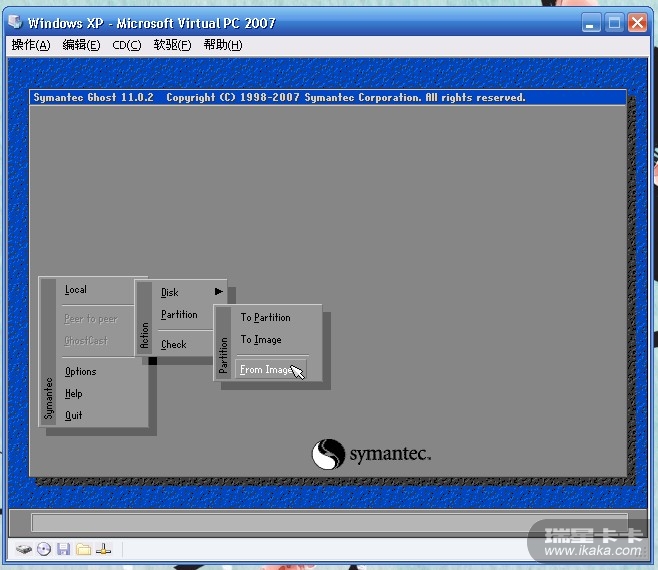This screenshot has height=570, width=658.
Task: Click the shared folder status icon
Action: [84, 549]
